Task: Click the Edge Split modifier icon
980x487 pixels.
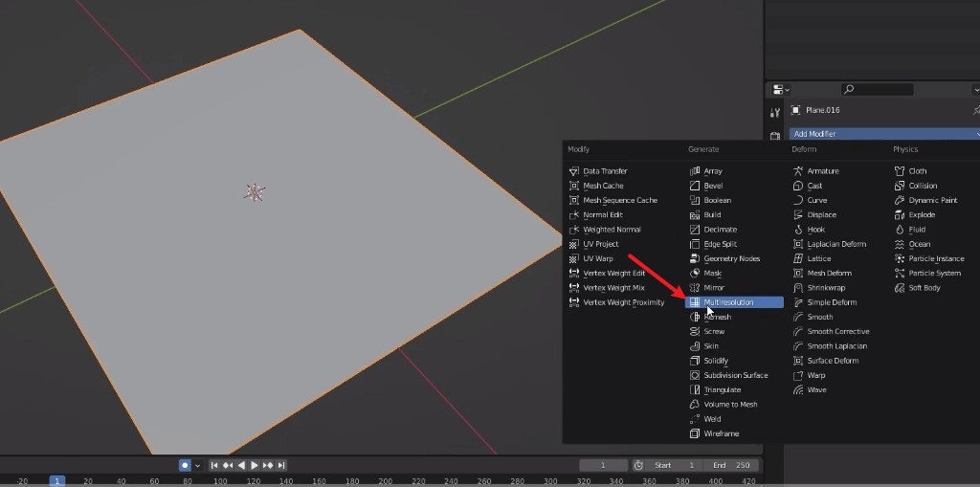Action: [x=695, y=244]
